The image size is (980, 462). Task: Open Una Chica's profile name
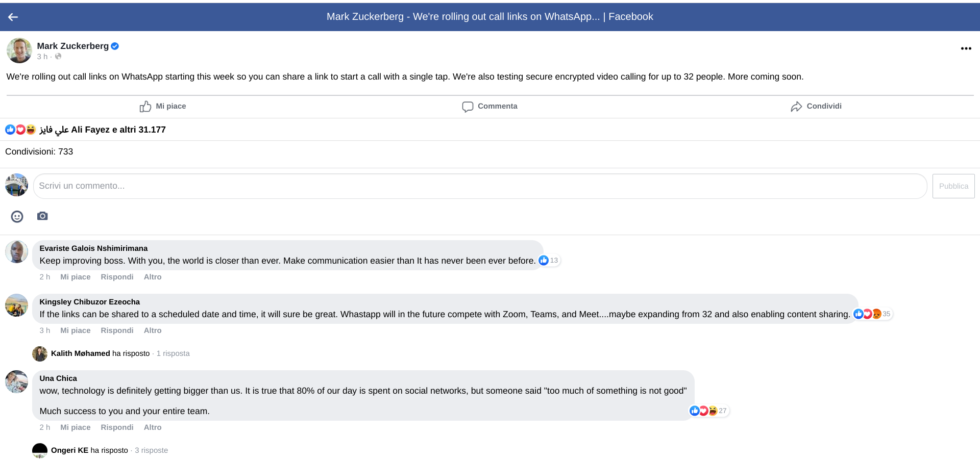[x=58, y=378]
